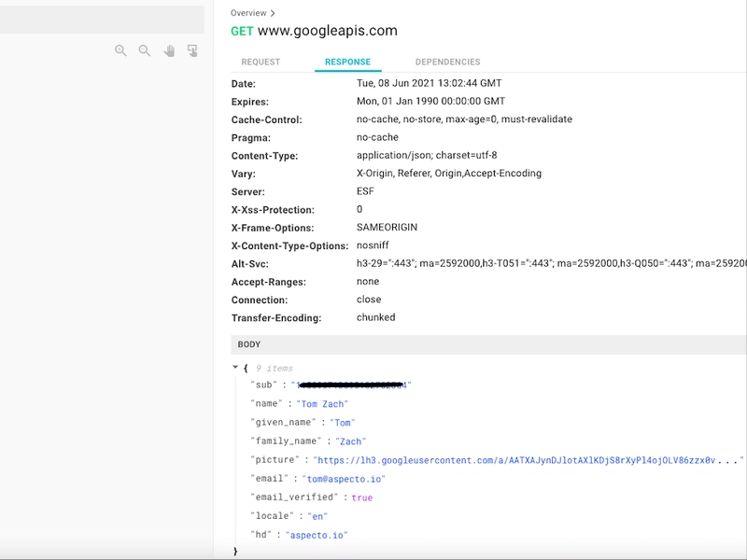The width and height of the screenshot is (747, 560).
Task: Switch to the REQUEST tab
Action: (x=261, y=62)
